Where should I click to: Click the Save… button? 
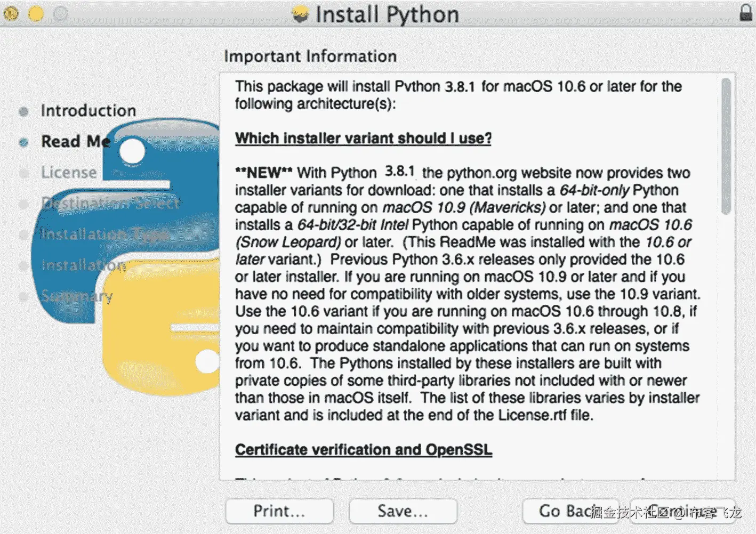(x=403, y=511)
